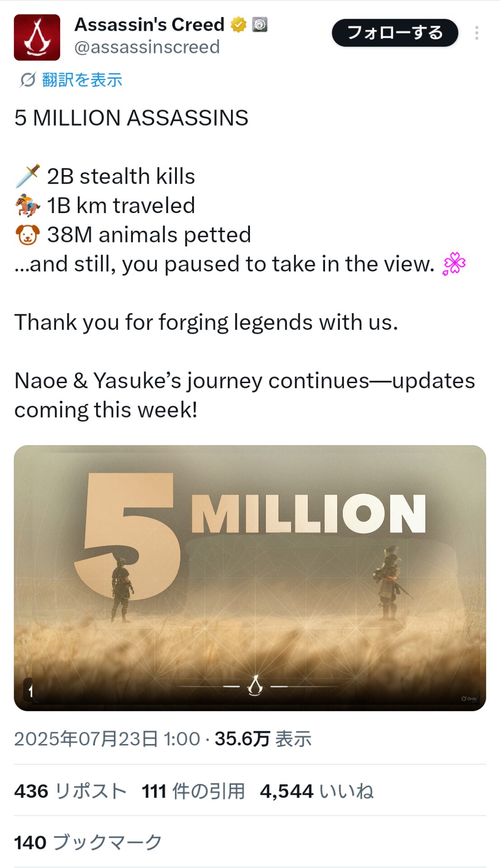Image resolution: width=500 pixels, height=868 pixels.
Task: Open the @assassinscreed handle
Action: [x=147, y=47]
